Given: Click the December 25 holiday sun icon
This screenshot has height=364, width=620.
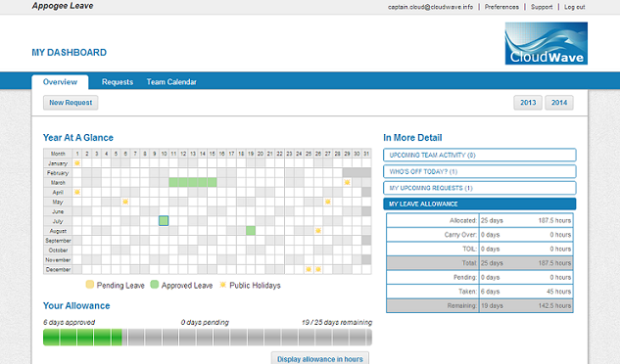Looking at the screenshot, I should (x=309, y=269).
